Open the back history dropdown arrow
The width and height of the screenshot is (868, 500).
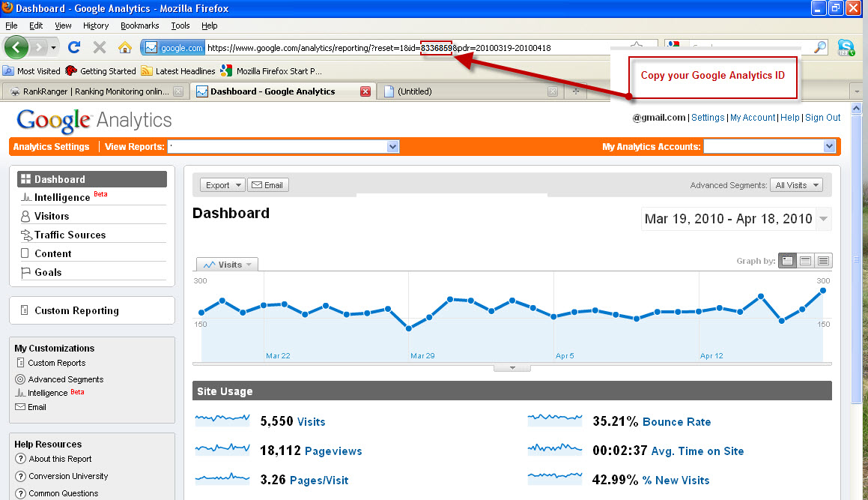point(53,48)
